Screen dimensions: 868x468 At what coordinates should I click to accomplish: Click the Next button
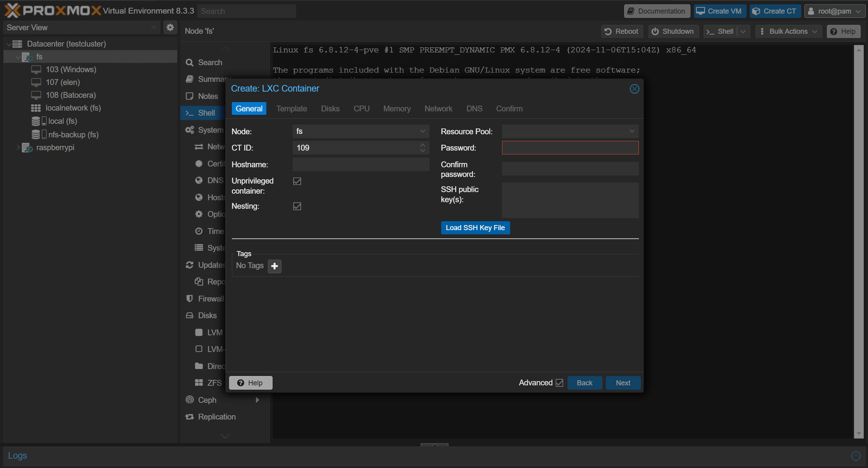pos(623,383)
